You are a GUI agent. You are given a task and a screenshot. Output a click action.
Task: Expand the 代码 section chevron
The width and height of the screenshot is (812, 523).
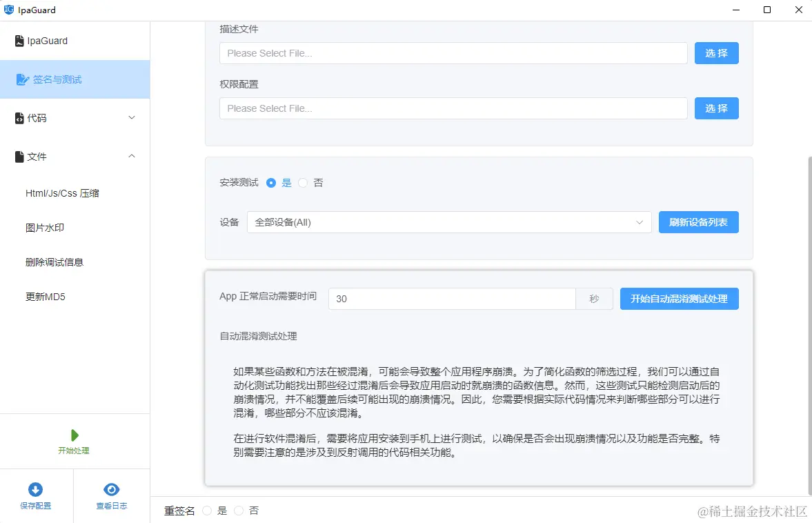click(x=131, y=118)
